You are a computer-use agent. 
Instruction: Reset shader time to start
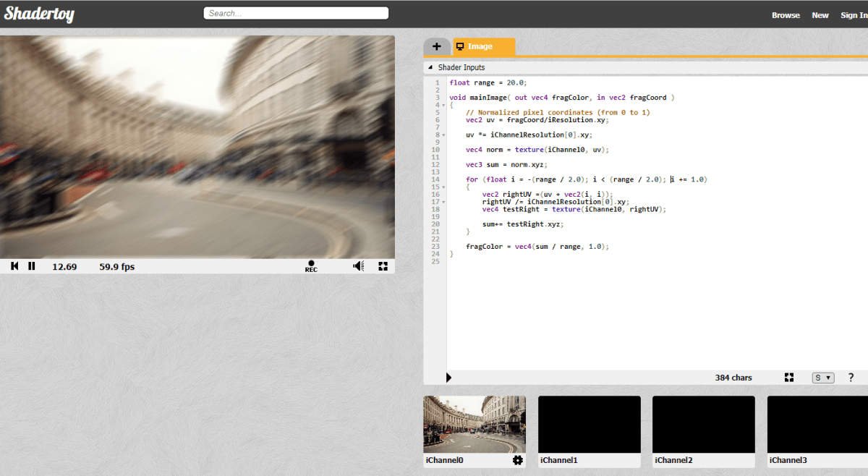[14, 266]
